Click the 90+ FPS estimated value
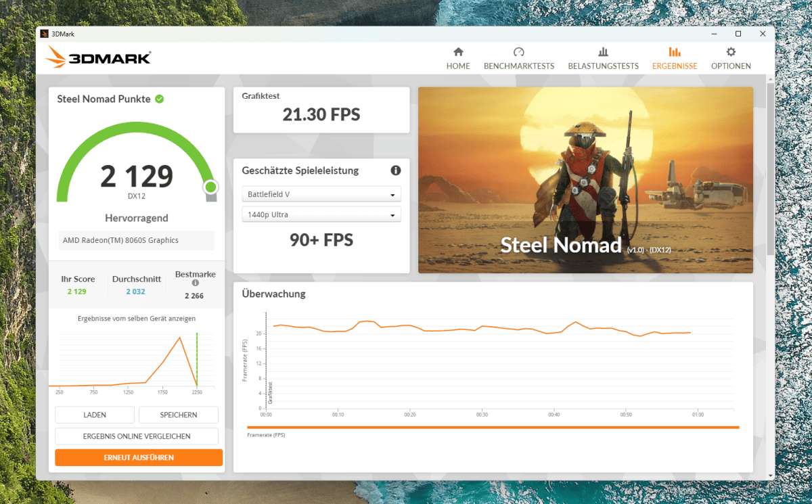 pos(321,239)
